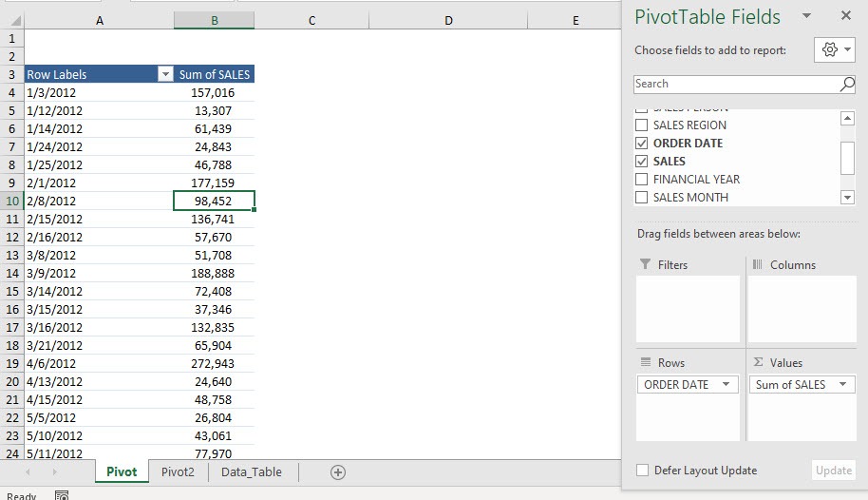Select cell with value 24,640
868x500 pixels.
click(x=215, y=381)
